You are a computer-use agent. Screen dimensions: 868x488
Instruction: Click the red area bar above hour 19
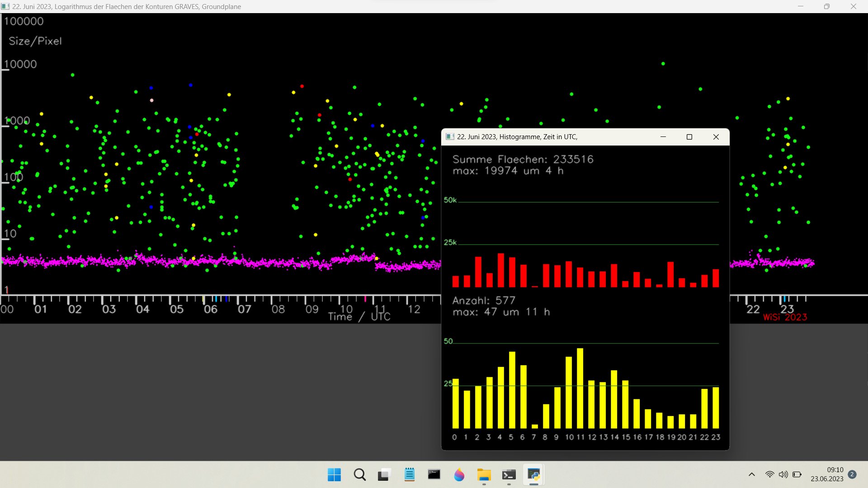coord(670,275)
